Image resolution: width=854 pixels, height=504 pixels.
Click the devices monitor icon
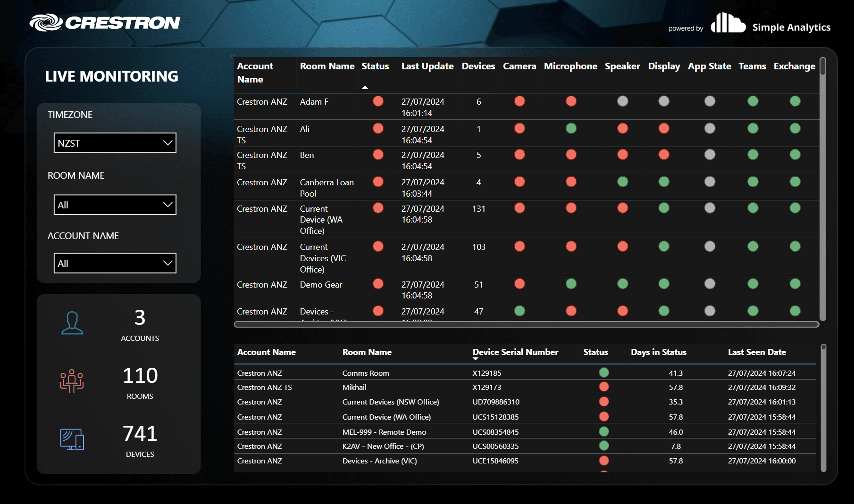72,439
